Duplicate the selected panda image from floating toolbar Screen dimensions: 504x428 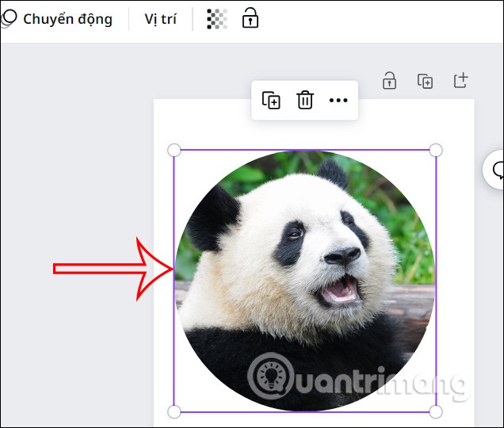(x=271, y=101)
